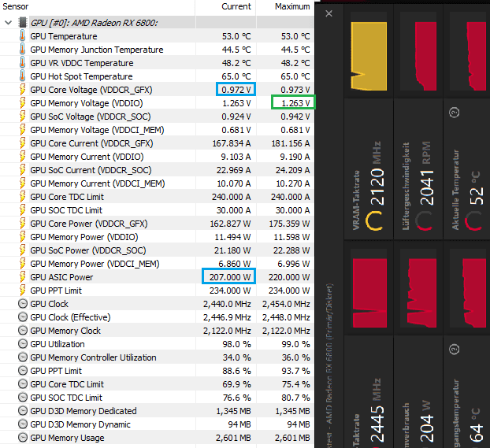
Task: Click the GPU Memory Usage maximum 2,601 MB
Action: click(292, 438)
